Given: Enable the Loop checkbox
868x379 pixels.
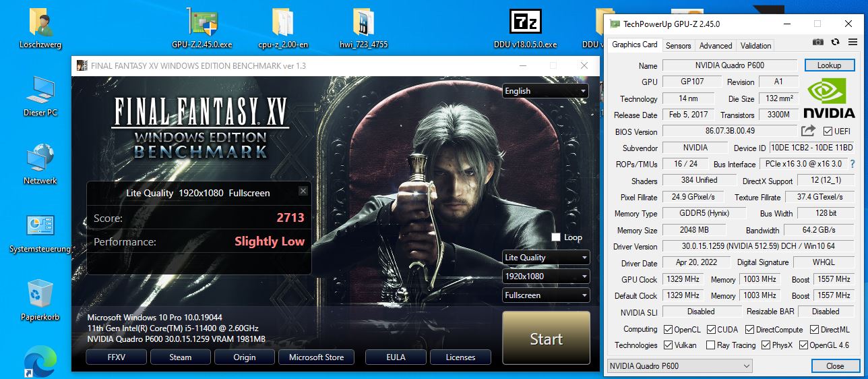Looking at the screenshot, I should click(556, 237).
